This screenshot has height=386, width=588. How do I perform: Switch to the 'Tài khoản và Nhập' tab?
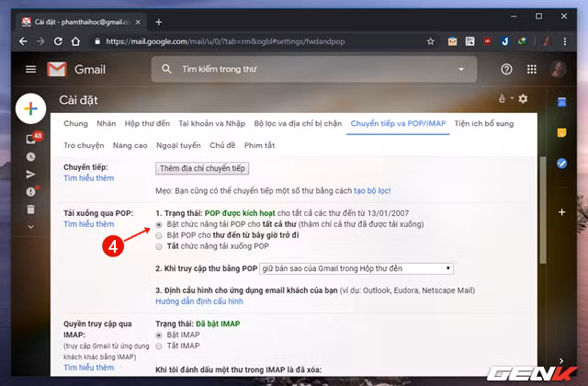tap(209, 123)
